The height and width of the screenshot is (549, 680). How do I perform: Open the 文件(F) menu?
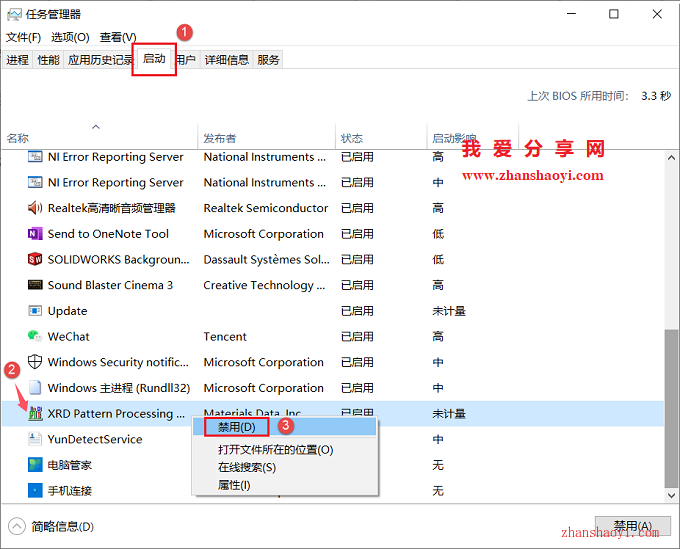tap(23, 37)
